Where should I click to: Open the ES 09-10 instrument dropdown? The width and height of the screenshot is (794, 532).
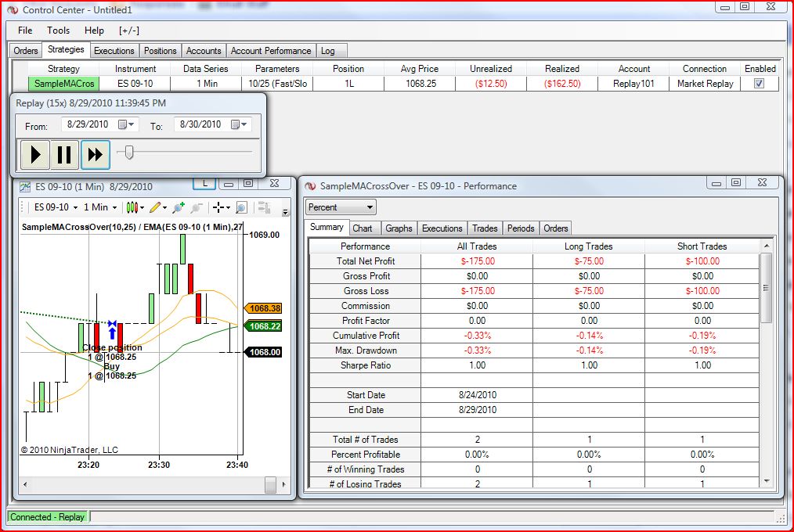[x=56, y=207]
